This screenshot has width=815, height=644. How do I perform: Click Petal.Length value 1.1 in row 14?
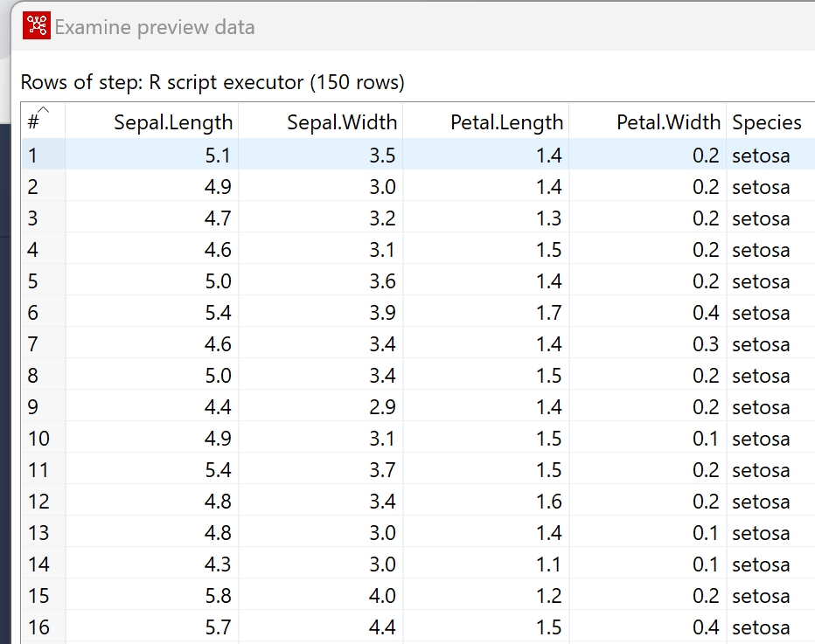[x=548, y=564]
